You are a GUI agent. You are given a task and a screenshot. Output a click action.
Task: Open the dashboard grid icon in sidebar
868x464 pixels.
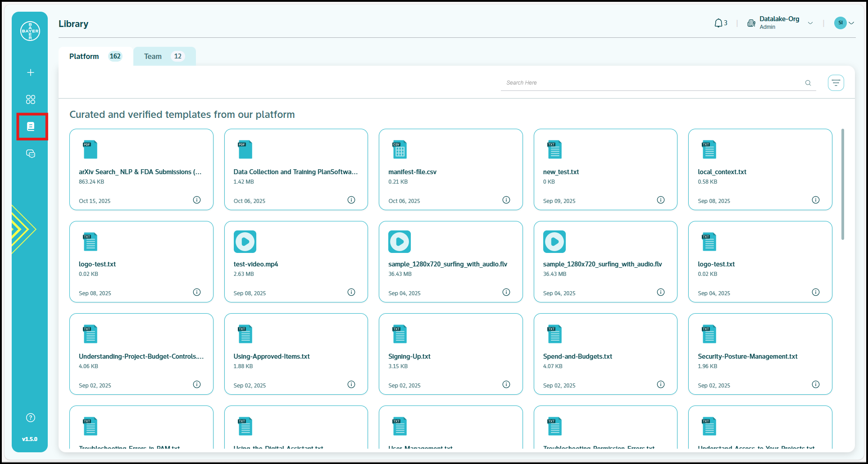31,99
